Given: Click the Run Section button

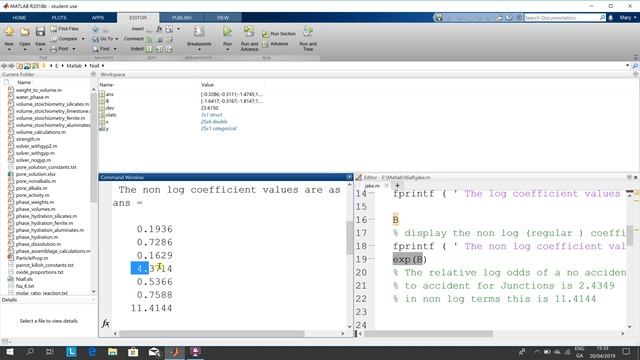Looking at the screenshot, I should [279, 34].
